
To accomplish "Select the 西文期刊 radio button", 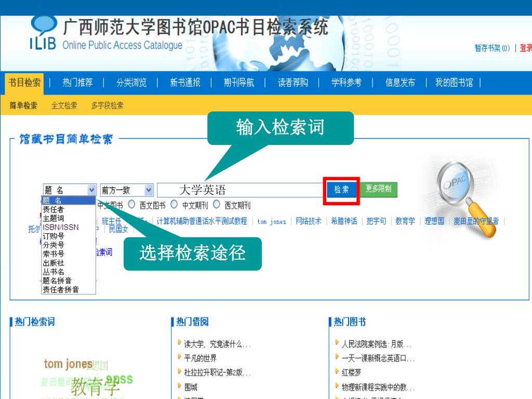I will [217, 204].
